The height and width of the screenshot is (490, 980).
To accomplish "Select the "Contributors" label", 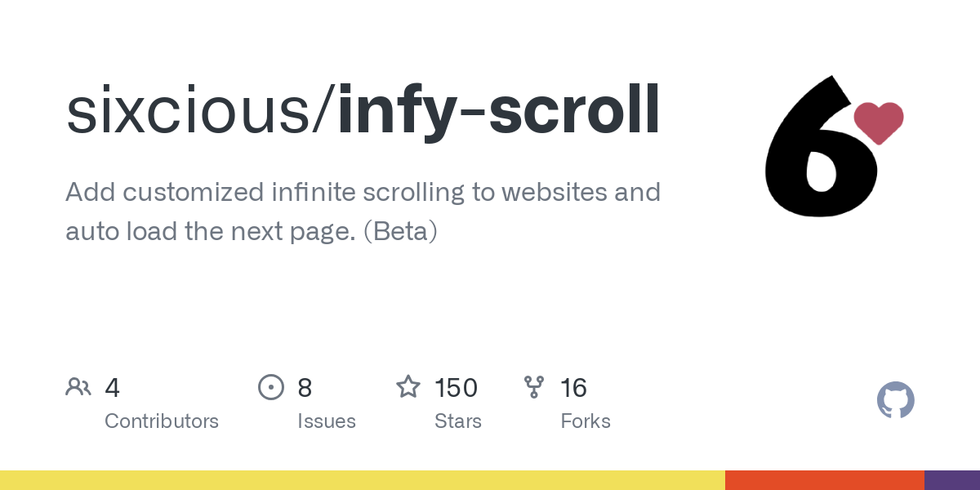I will pyautogui.click(x=162, y=421).
